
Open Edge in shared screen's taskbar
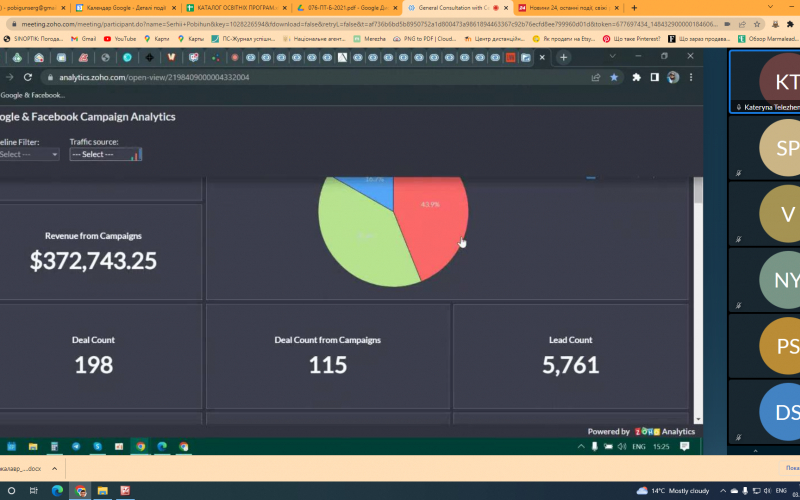(162, 446)
